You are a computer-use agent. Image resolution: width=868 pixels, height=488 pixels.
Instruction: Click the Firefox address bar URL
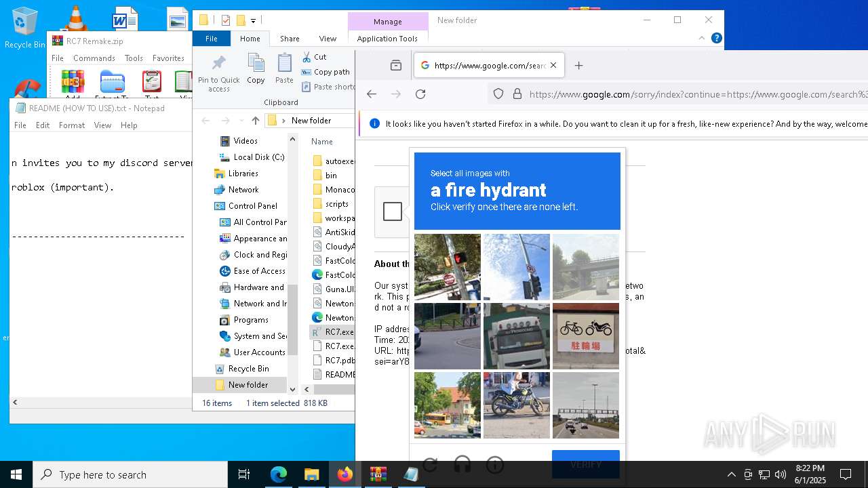[698, 94]
